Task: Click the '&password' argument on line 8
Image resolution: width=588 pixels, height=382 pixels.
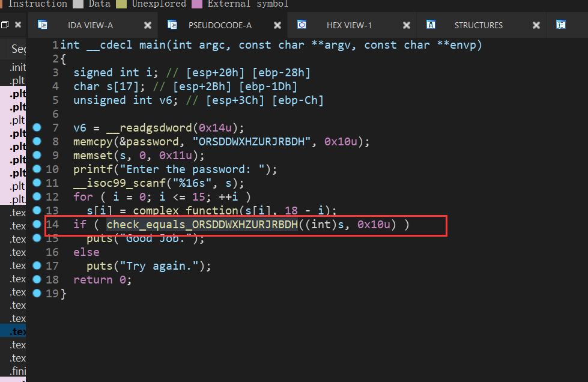Action: [x=149, y=142]
